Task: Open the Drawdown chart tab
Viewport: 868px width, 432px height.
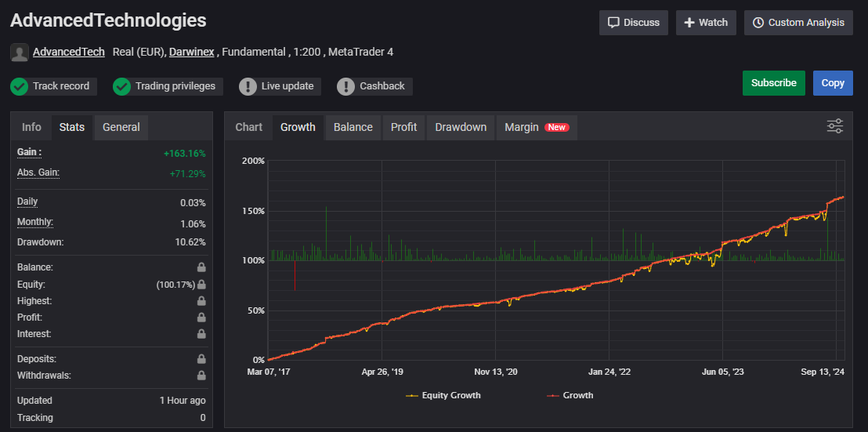Action: pos(461,127)
